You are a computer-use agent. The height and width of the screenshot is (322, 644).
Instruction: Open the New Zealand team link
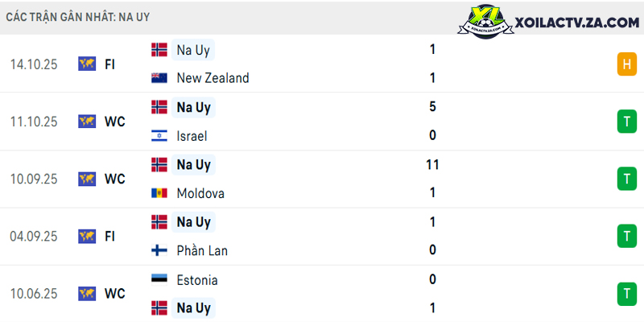213,78
